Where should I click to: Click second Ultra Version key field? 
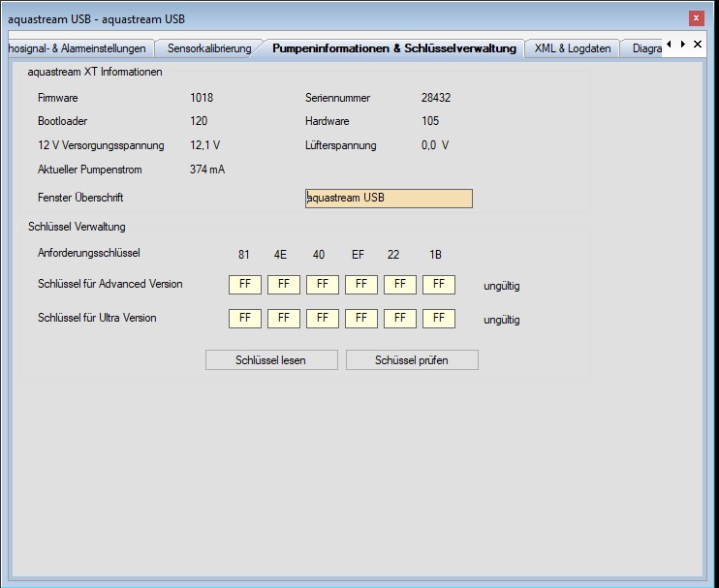(283, 319)
